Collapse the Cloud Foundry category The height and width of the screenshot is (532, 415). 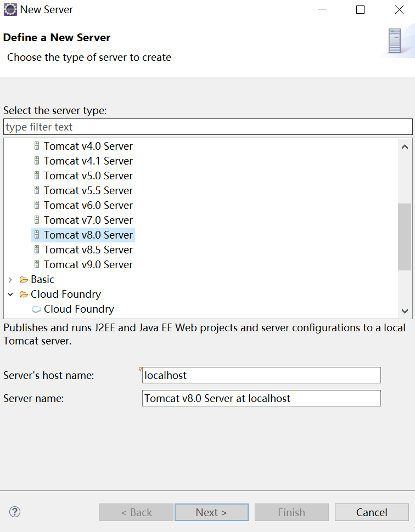tap(10, 295)
